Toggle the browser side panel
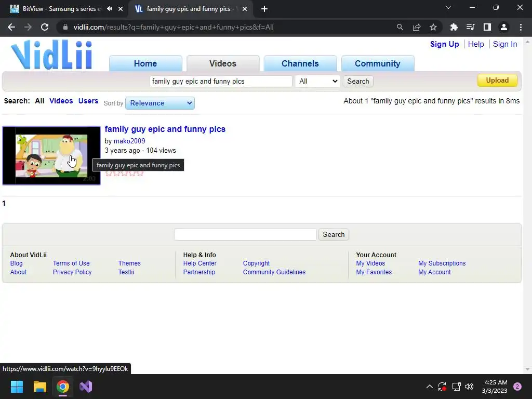 [x=487, y=27]
